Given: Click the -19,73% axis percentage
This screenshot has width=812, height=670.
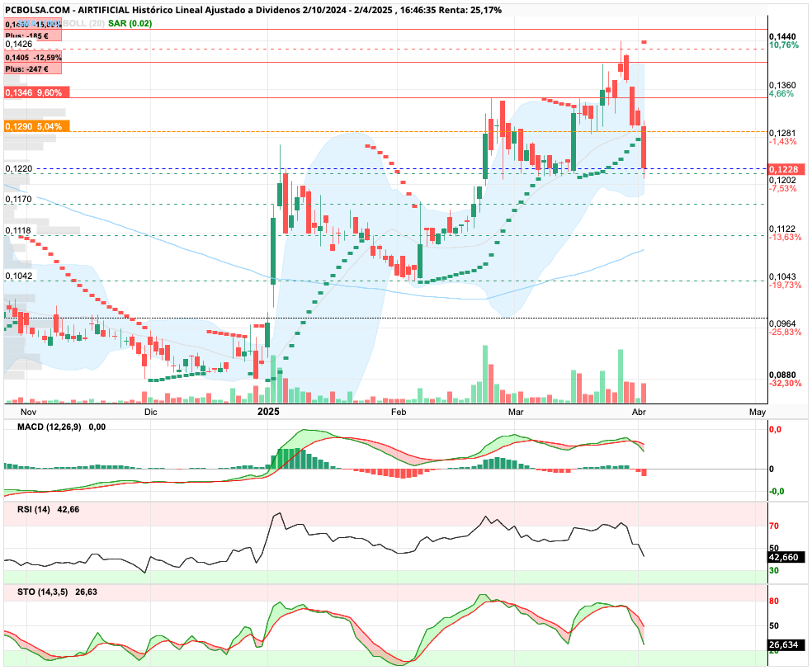Looking at the screenshot, I should pyautogui.click(x=785, y=285).
